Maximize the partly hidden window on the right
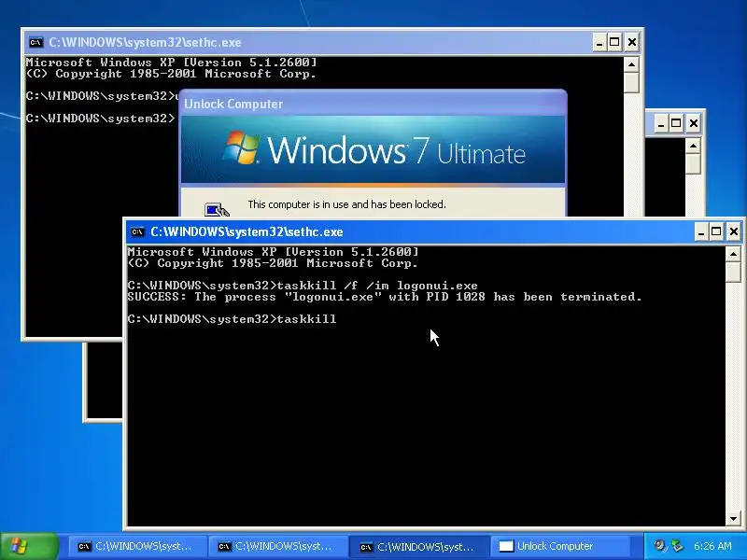 [x=676, y=124]
